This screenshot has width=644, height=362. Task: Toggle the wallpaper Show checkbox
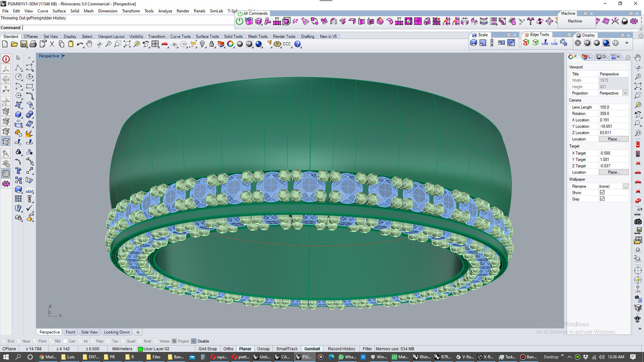click(x=602, y=192)
